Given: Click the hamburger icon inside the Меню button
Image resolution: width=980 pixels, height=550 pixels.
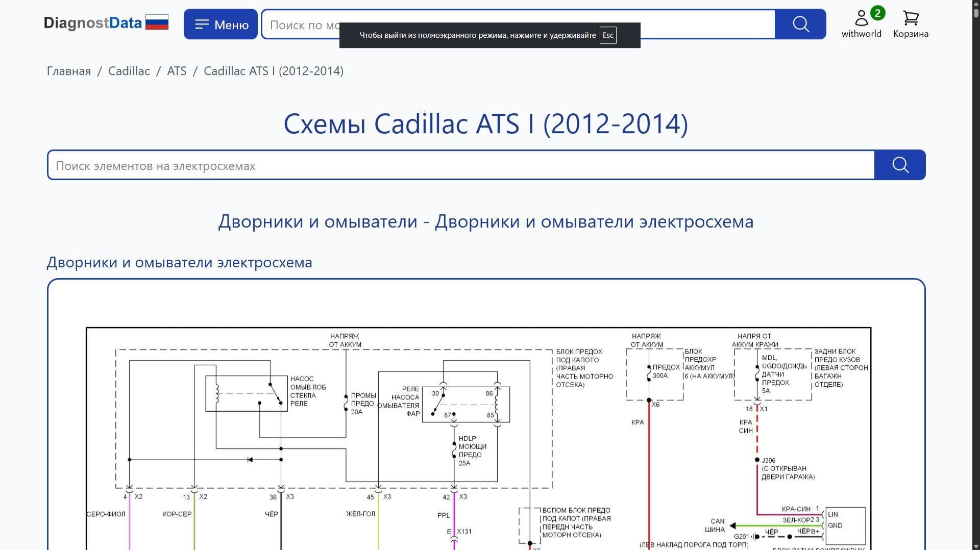Looking at the screenshot, I should click(203, 23).
